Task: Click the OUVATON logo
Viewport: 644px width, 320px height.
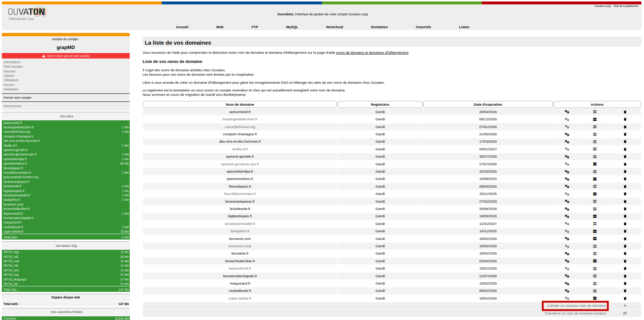Action: 27,13
